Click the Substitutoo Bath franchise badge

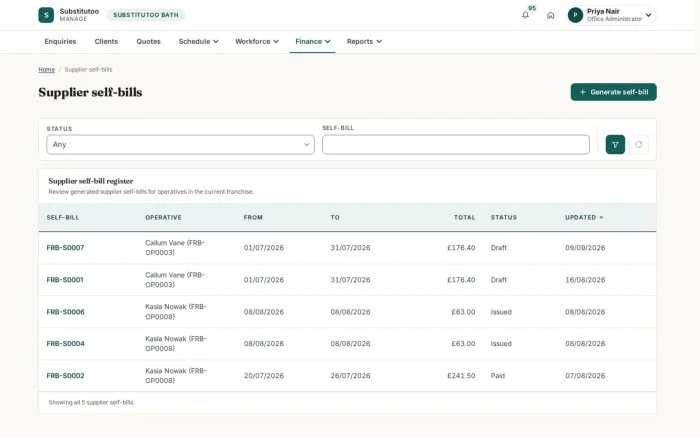point(146,15)
